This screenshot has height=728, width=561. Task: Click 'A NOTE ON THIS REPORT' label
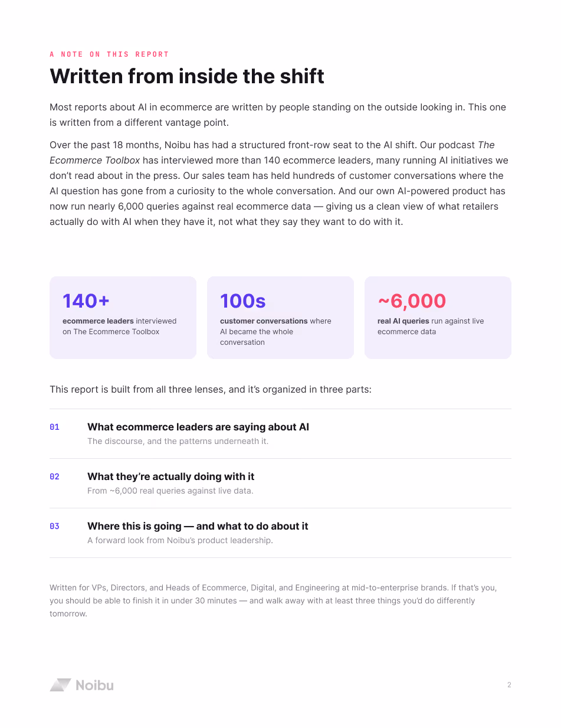click(x=109, y=54)
